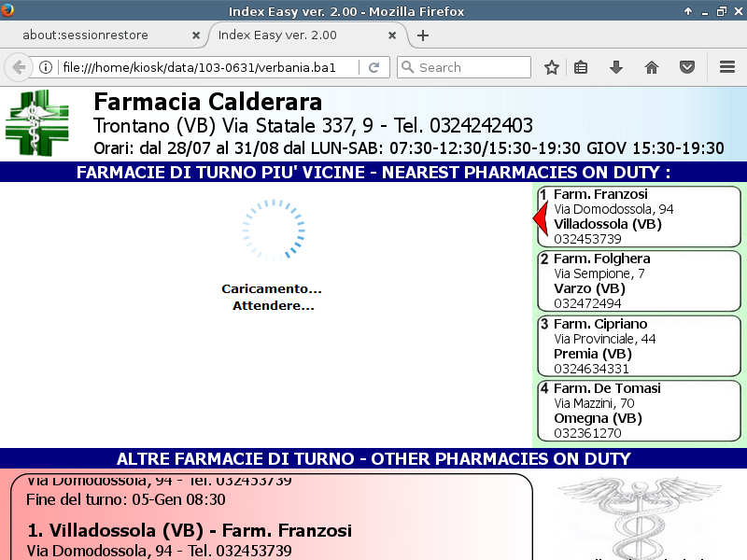Open a new tab with plus button
This screenshot has width=747, height=560.
pyautogui.click(x=423, y=35)
